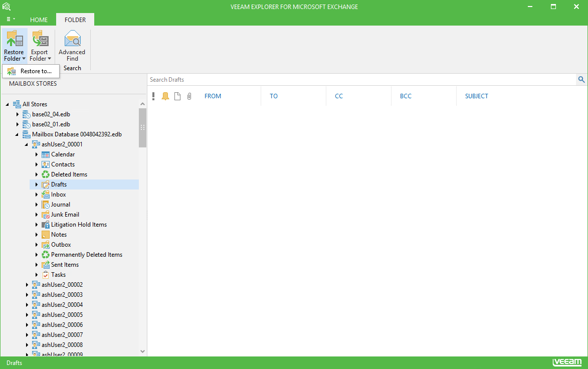588x369 pixels.
Task: Collapse the All Stores tree root
Action: [7, 105]
